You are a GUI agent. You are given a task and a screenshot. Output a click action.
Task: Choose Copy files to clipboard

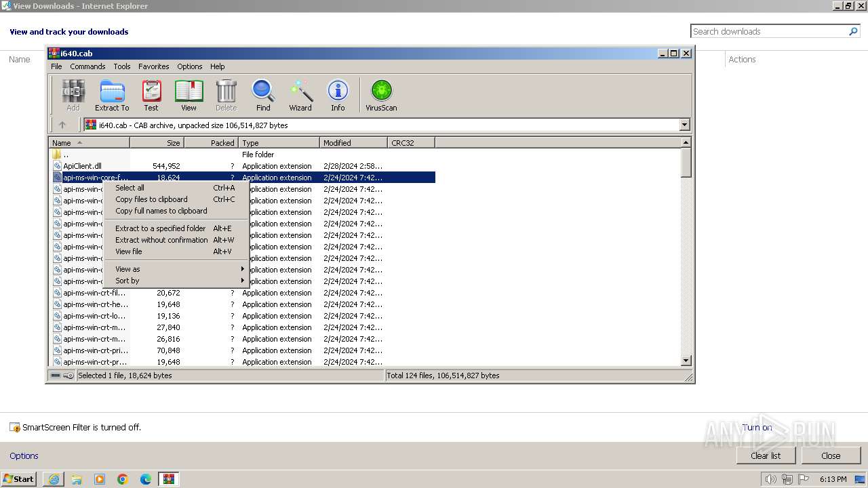coord(176,199)
